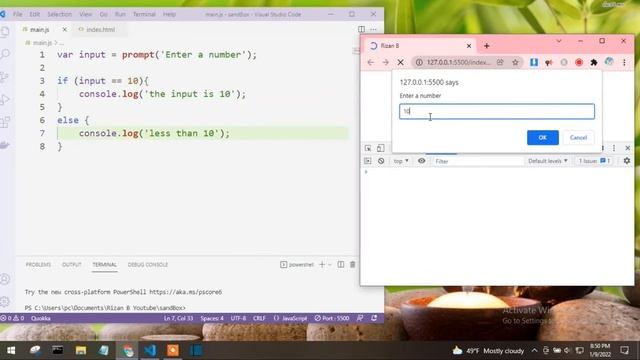Open the Extensions icon in VS Code
This screenshot has height=360, width=640.
(x=5, y=122)
